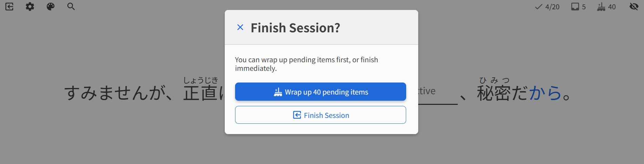Click the word 正直 in the sentence
The image size is (644, 164).
[x=200, y=94]
